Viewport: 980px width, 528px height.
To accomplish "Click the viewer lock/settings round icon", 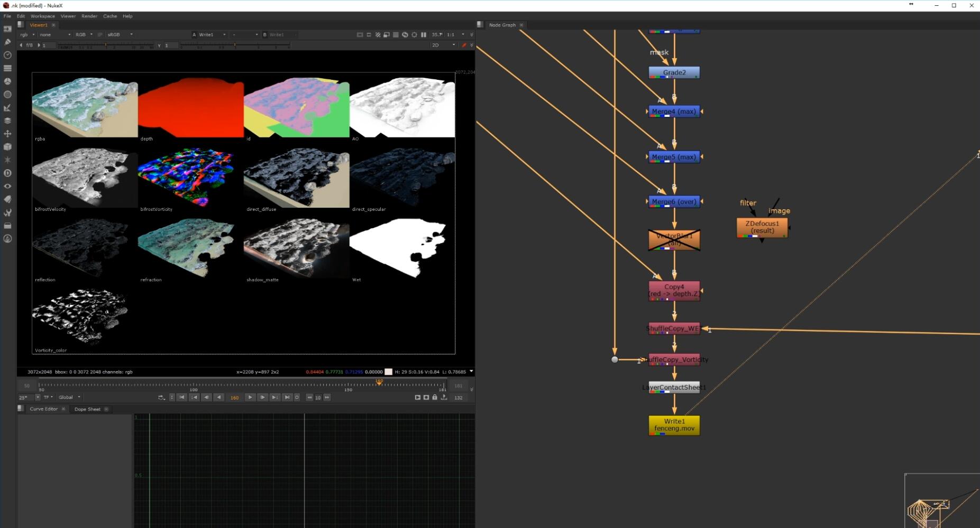I will [414, 34].
